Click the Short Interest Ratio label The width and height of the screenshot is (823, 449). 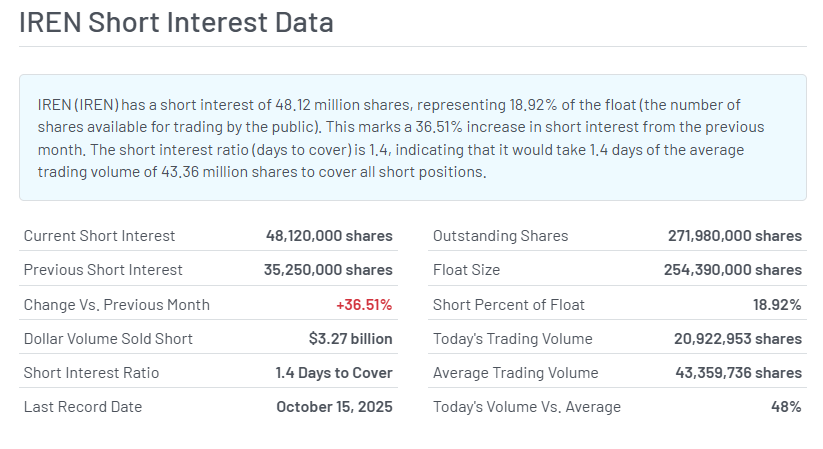click(x=91, y=372)
